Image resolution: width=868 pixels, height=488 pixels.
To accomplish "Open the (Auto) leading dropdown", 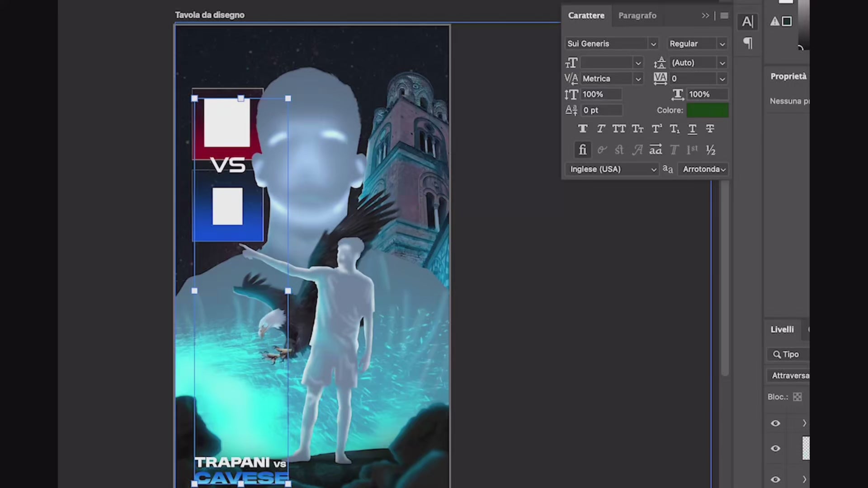I will 722,63.
